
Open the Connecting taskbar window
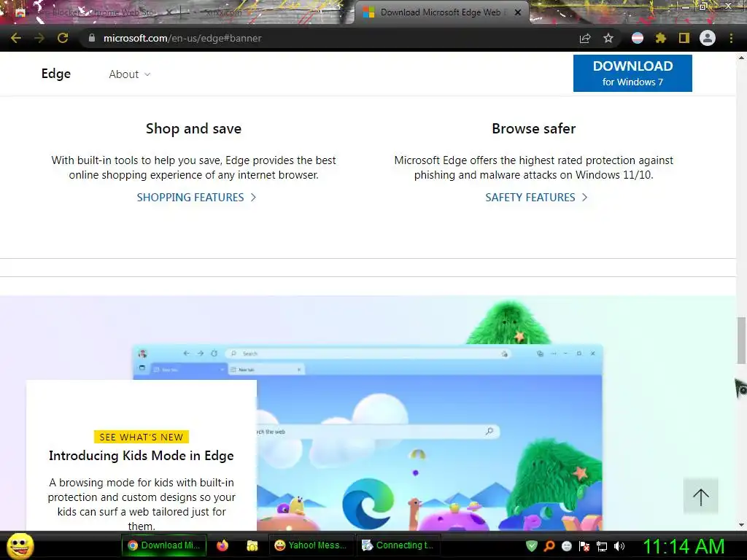click(x=398, y=545)
